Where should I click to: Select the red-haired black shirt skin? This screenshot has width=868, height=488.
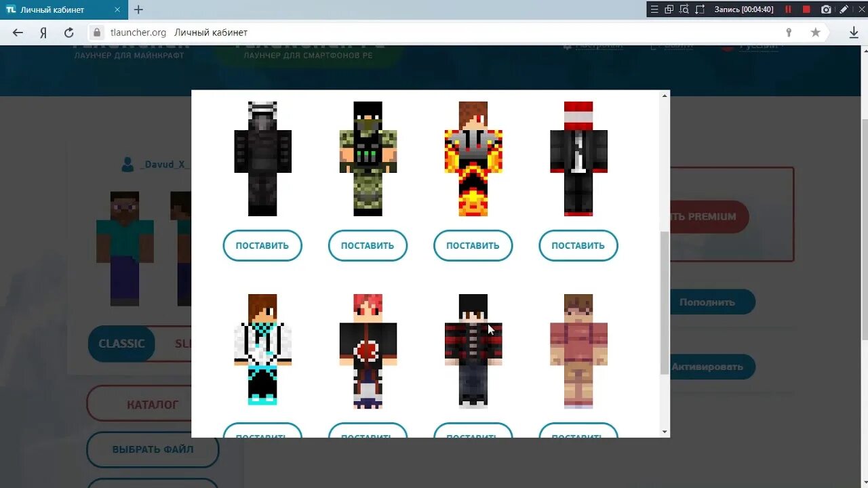[368, 351]
